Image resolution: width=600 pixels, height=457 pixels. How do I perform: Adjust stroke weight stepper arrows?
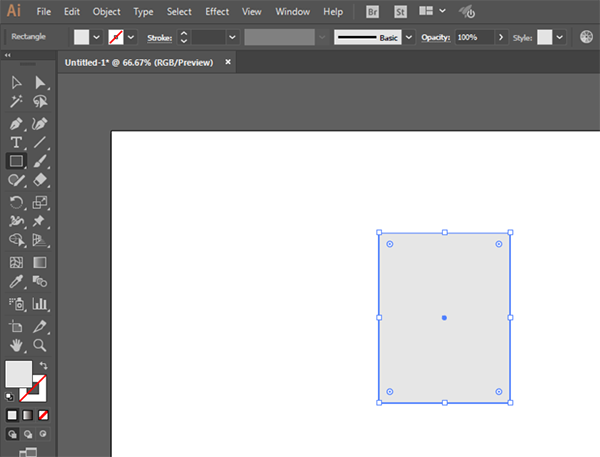(x=184, y=37)
